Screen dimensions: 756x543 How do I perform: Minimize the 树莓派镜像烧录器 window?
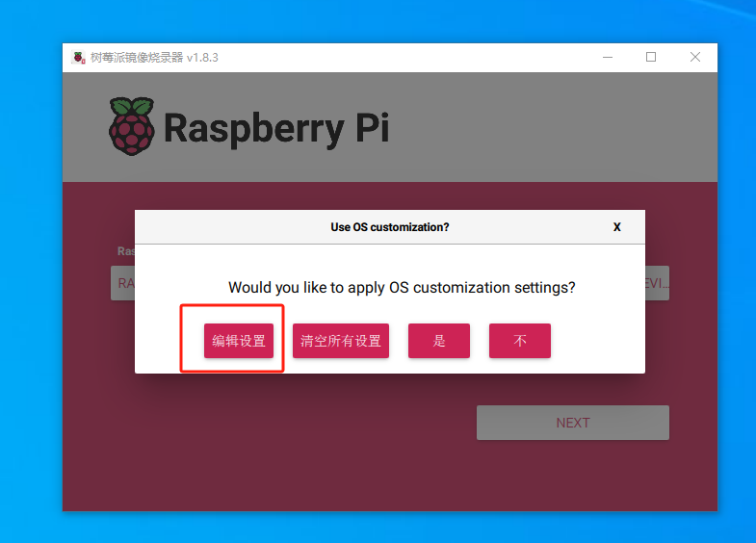(607, 58)
